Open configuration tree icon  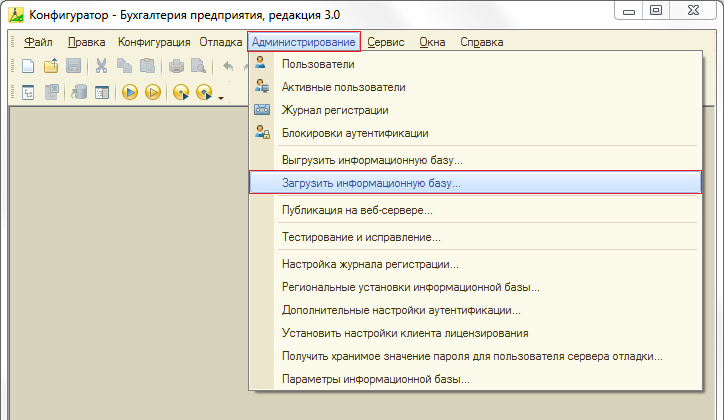[x=28, y=92]
